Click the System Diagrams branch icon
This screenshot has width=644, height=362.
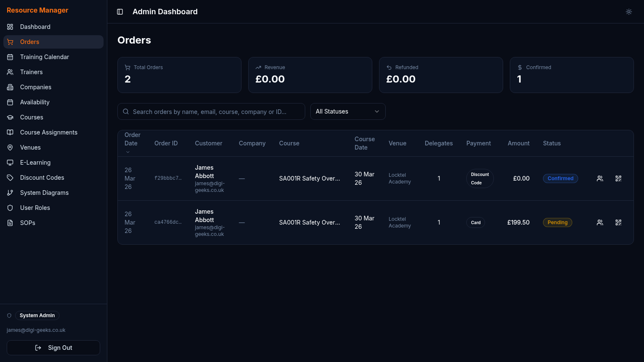pos(10,193)
